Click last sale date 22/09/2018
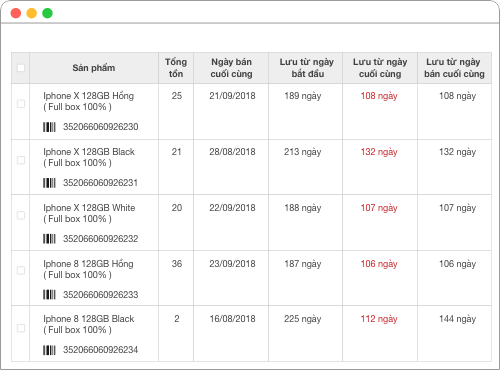Viewport: 500px width, 370px height. click(232, 208)
